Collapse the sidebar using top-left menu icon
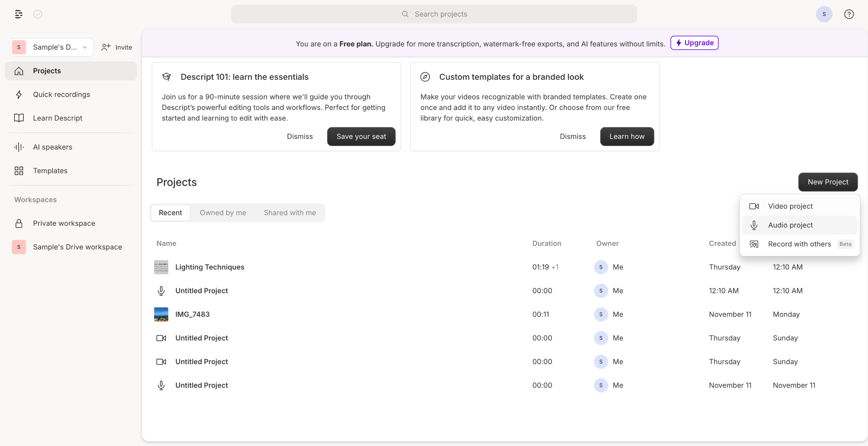This screenshot has height=446, width=868. pyautogui.click(x=19, y=14)
